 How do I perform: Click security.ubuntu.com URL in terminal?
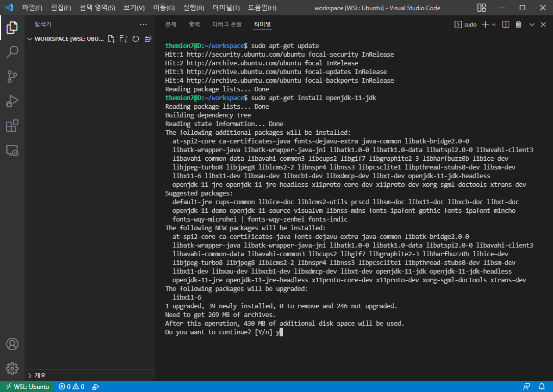[245, 54]
